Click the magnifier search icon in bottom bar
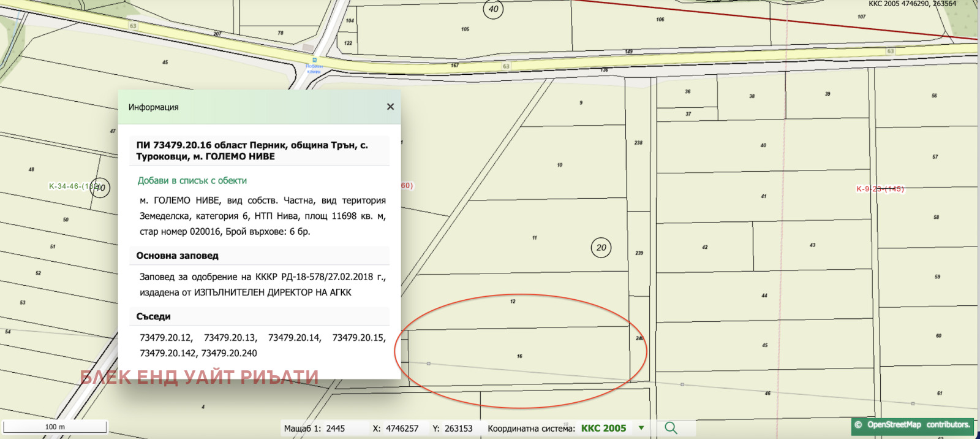This screenshot has width=980, height=439. tap(671, 428)
